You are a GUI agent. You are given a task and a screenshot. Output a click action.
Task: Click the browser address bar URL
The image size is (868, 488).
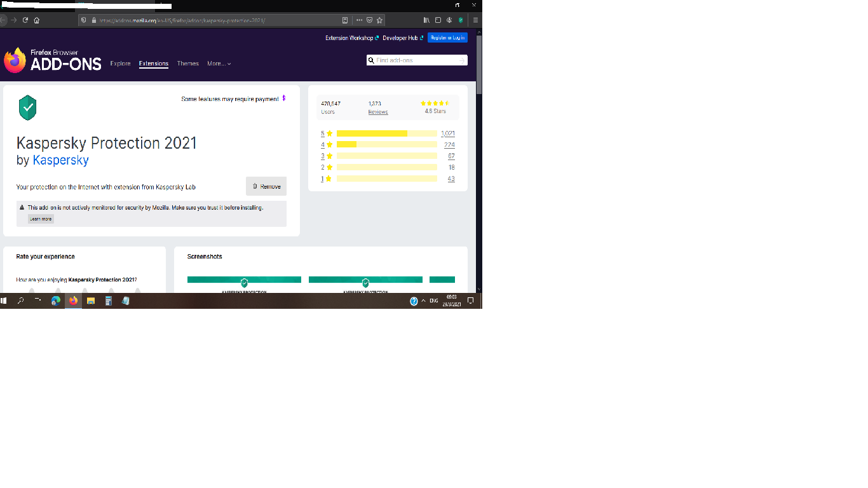182,20
